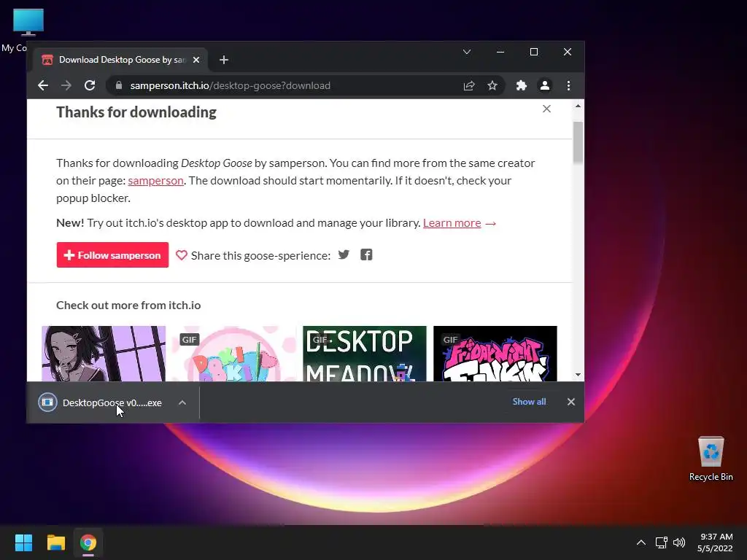747x560 pixels.
Task: Select the Download Desktop Goose tab
Action: tap(121, 60)
